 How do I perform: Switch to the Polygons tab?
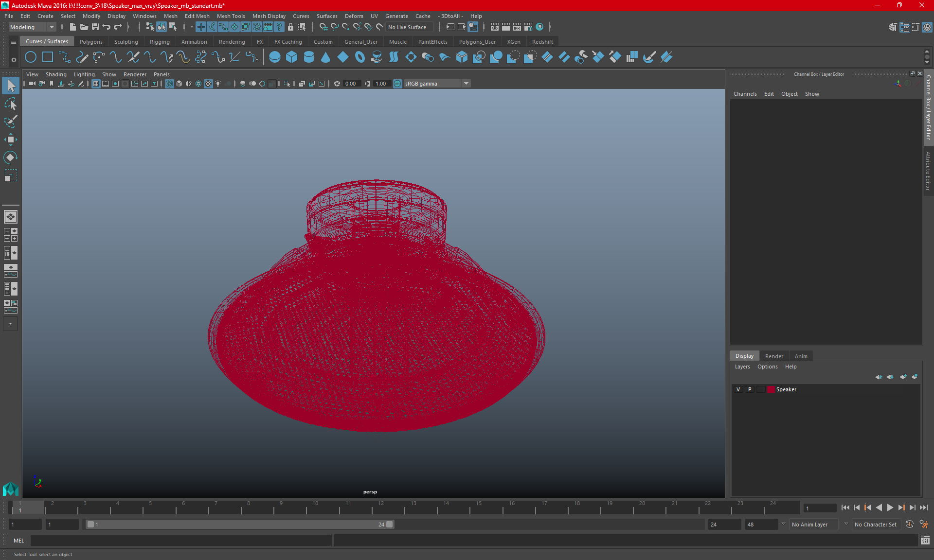[91, 41]
